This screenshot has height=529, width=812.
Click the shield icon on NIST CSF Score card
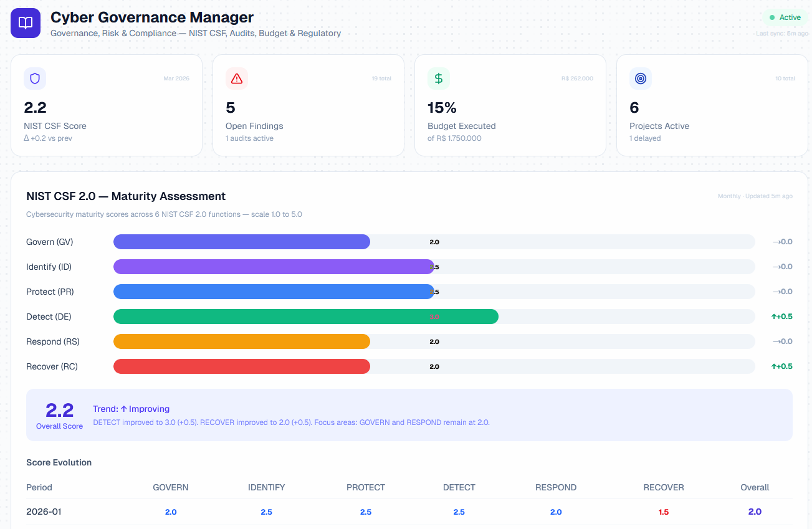click(34, 78)
